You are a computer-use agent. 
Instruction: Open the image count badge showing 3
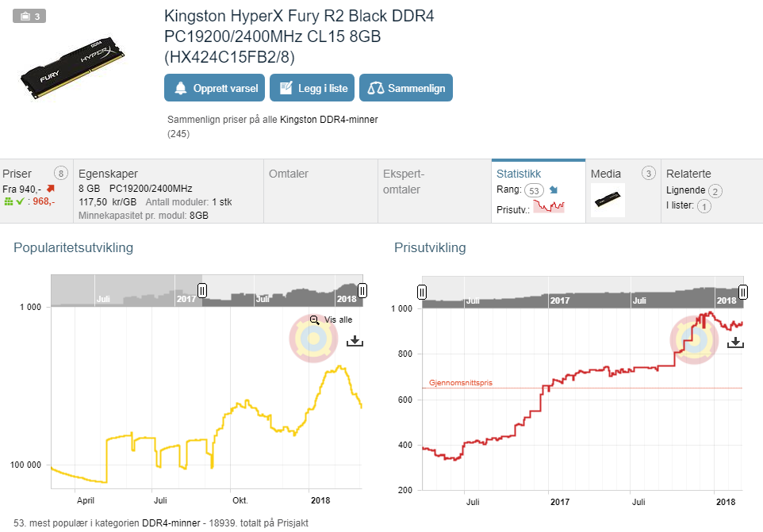click(x=29, y=16)
